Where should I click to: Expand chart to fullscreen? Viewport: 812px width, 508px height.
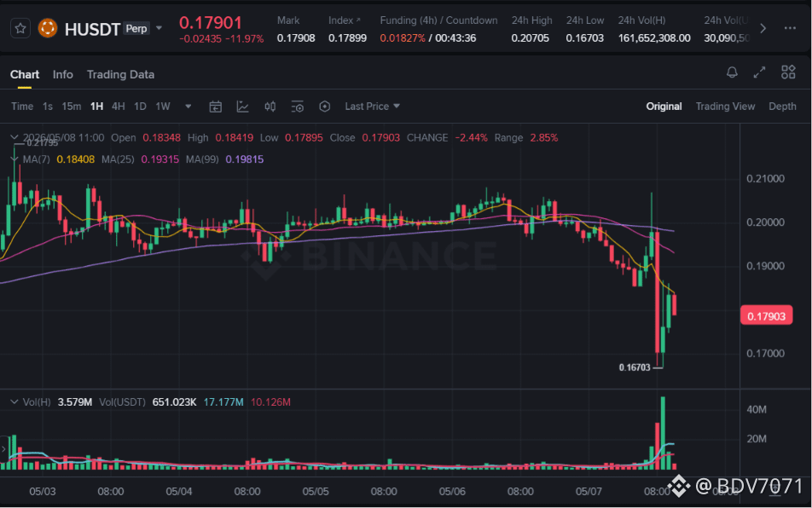point(759,72)
